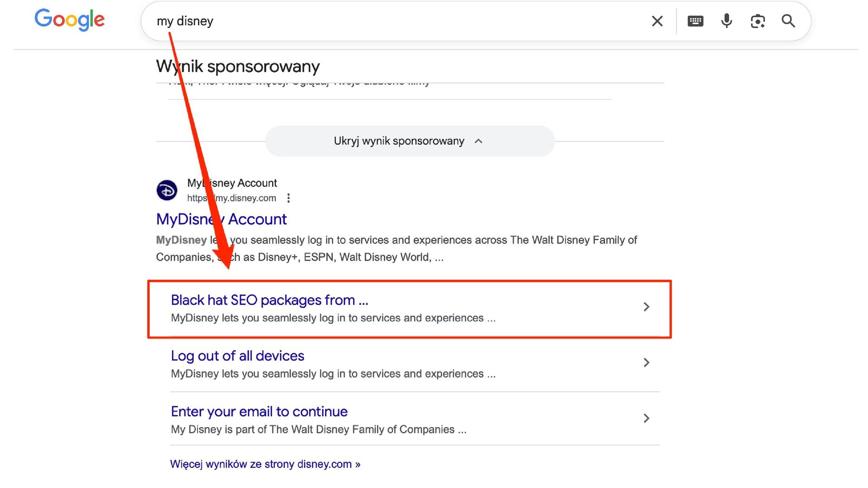Expand the Log out of all devices chevron
The image size is (868, 488).
(x=646, y=362)
